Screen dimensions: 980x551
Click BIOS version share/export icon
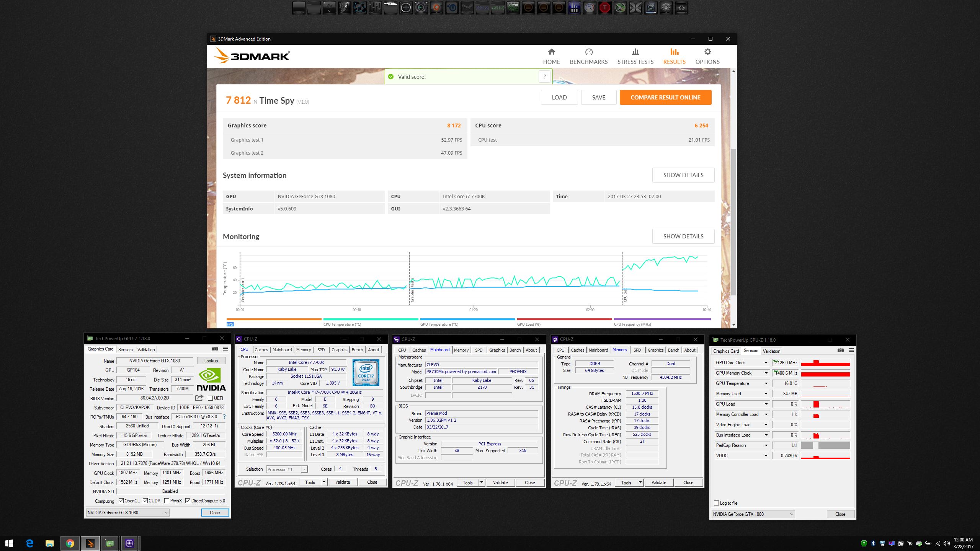pyautogui.click(x=199, y=398)
